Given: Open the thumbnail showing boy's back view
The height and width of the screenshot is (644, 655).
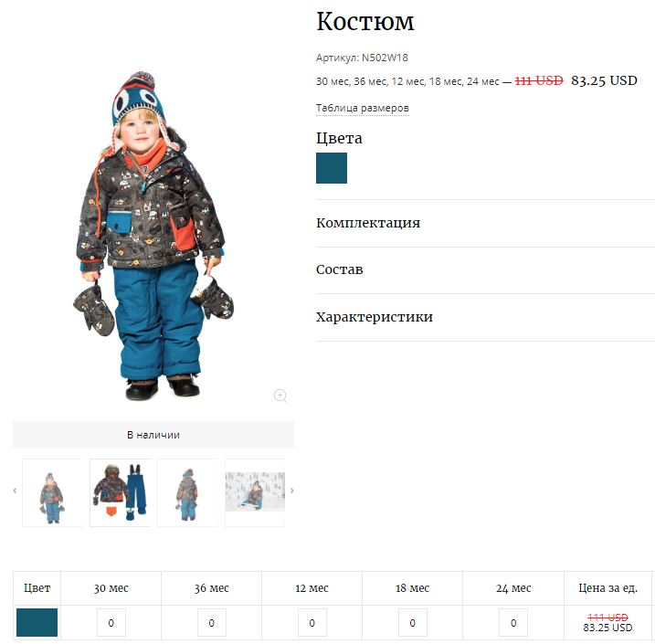Looking at the screenshot, I should click(x=187, y=492).
